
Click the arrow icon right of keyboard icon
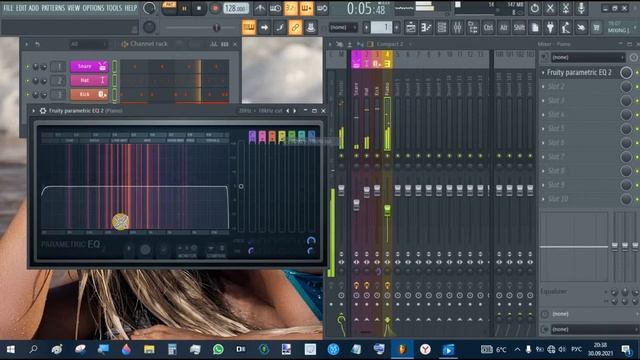point(264,28)
